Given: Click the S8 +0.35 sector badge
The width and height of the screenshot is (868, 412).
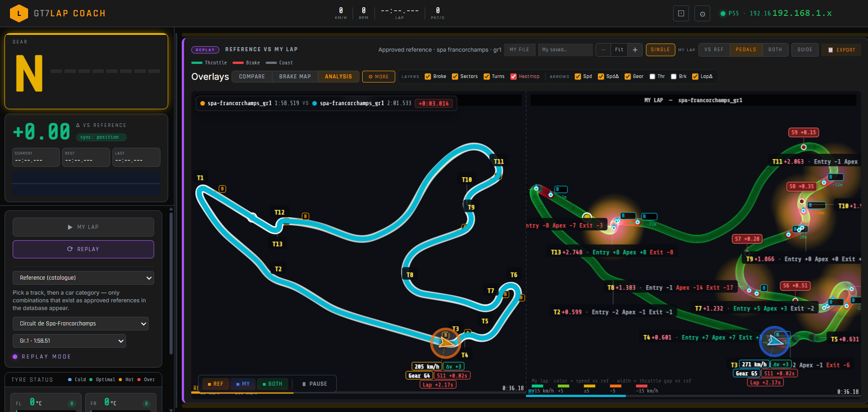Looking at the screenshot, I should [801, 186].
